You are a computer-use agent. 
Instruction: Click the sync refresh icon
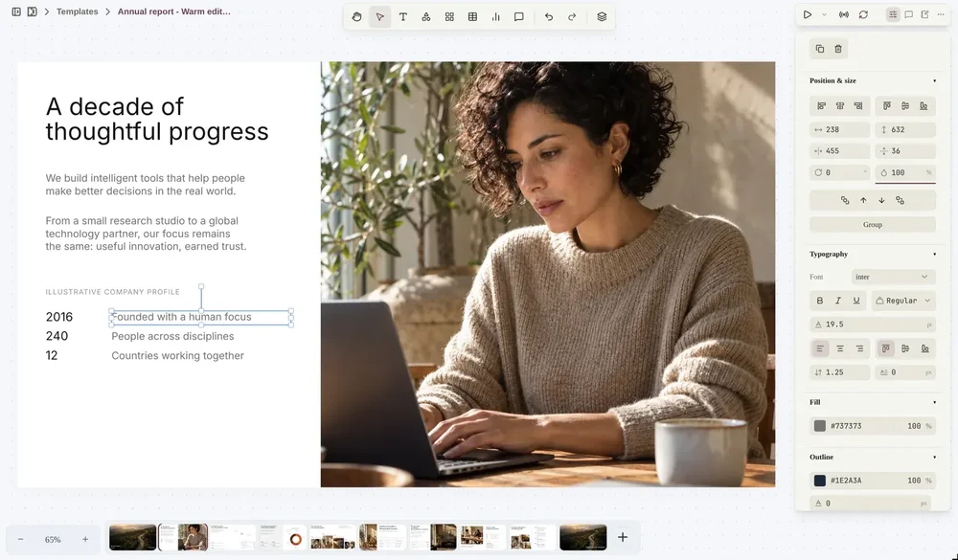click(863, 14)
